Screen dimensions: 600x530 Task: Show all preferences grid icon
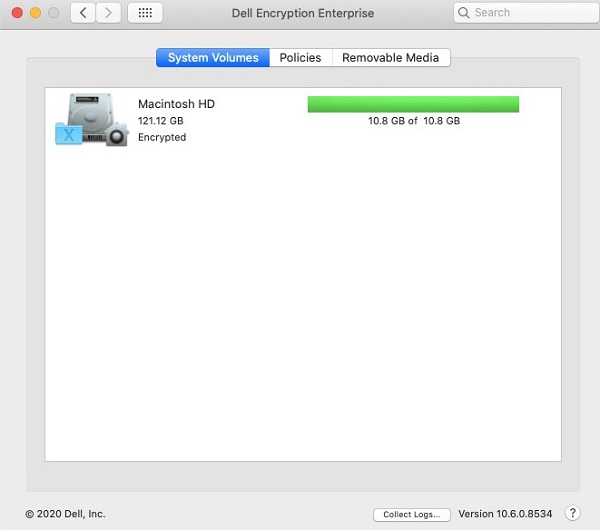coord(145,13)
